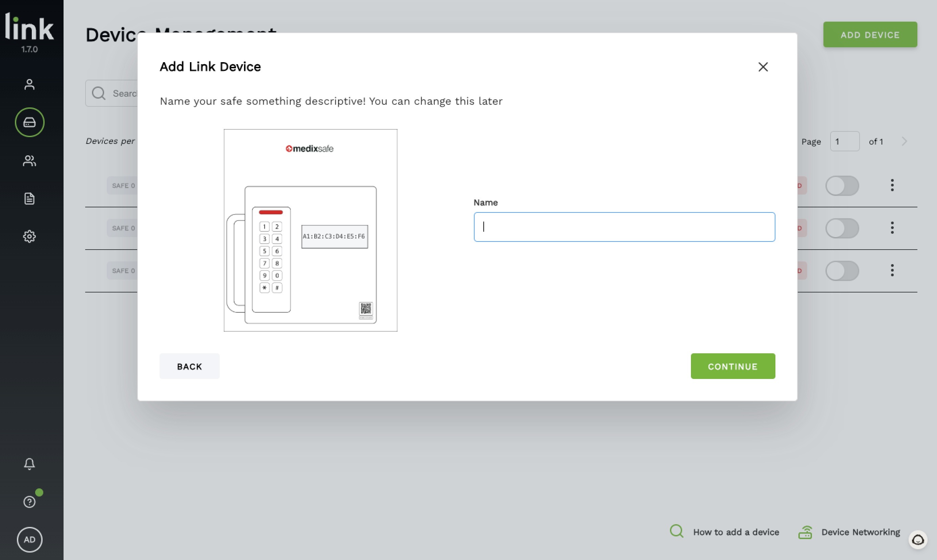The width and height of the screenshot is (937, 560).
Task: Click the Device Management page tab
Action: [x=29, y=122]
